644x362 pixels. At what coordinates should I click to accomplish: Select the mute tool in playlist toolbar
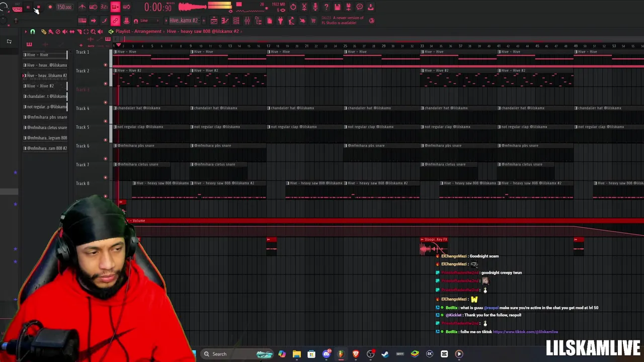point(65,32)
